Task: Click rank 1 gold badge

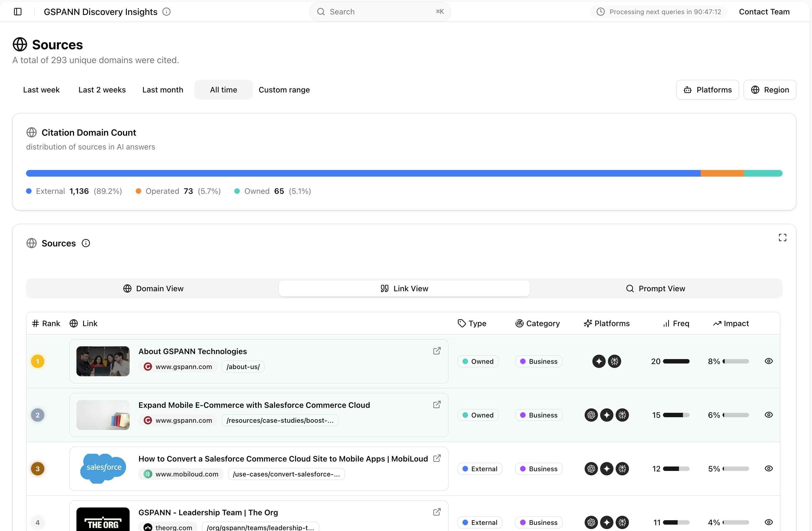Action: pyautogui.click(x=38, y=361)
